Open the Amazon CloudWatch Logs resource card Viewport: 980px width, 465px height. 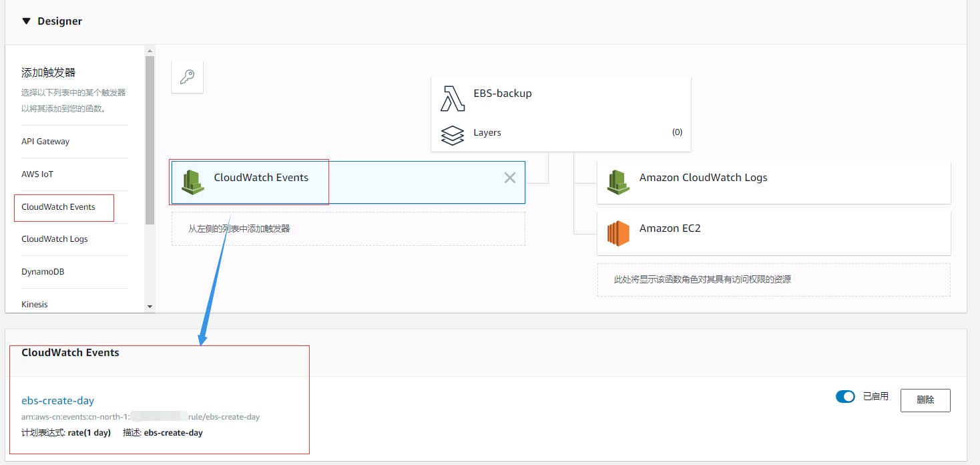point(774,182)
